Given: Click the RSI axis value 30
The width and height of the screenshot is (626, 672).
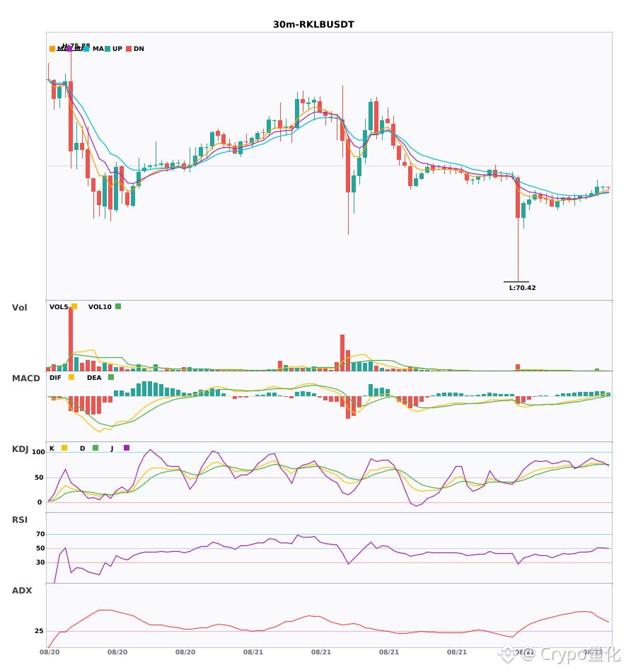Looking at the screenshot, I should [40, 562].
